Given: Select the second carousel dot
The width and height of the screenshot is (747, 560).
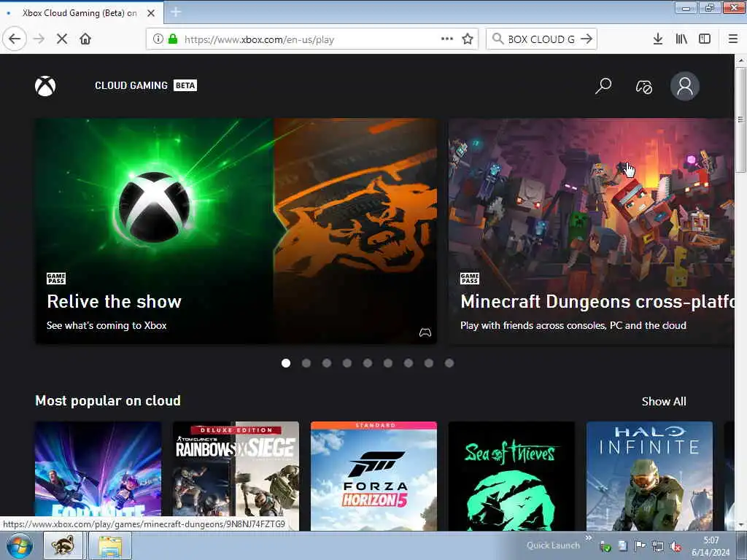Looking at the screenshot, I should (x=306, y=363).
